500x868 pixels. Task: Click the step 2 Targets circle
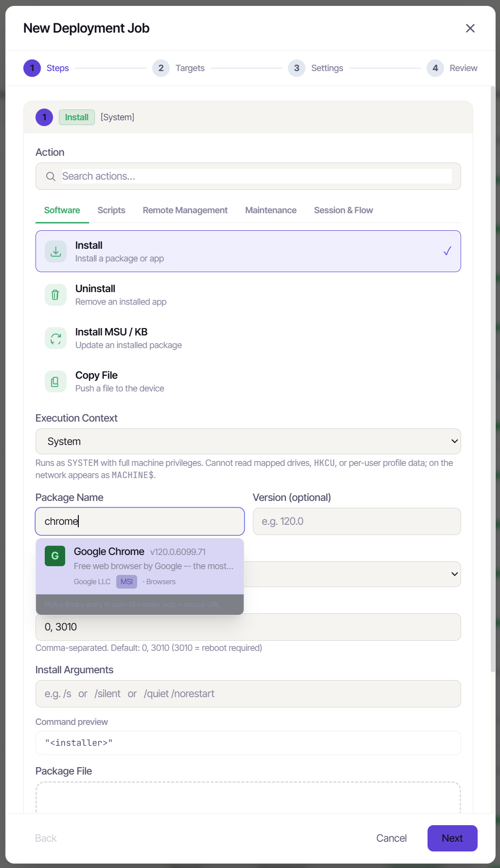[x=161, y=68]
